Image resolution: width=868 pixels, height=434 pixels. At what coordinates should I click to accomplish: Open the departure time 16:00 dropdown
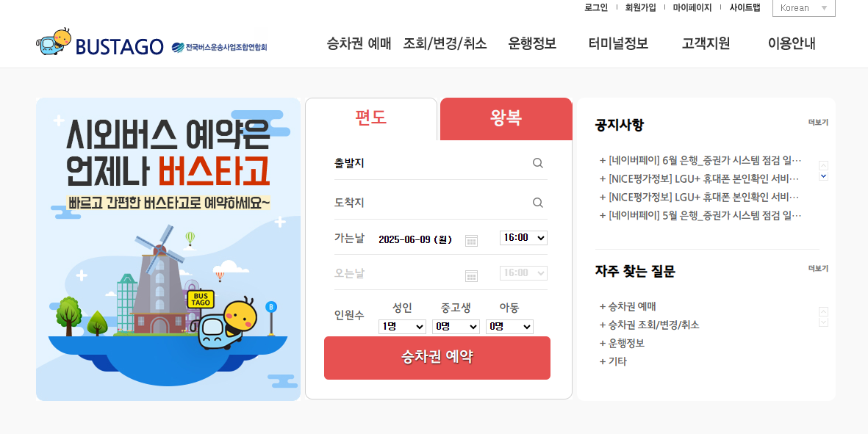tap(523, 238)
